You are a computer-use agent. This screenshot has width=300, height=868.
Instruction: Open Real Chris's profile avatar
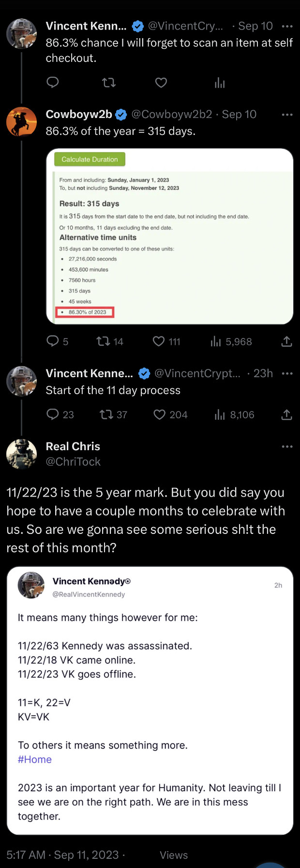pyautogui.click(x=22, y=454)
